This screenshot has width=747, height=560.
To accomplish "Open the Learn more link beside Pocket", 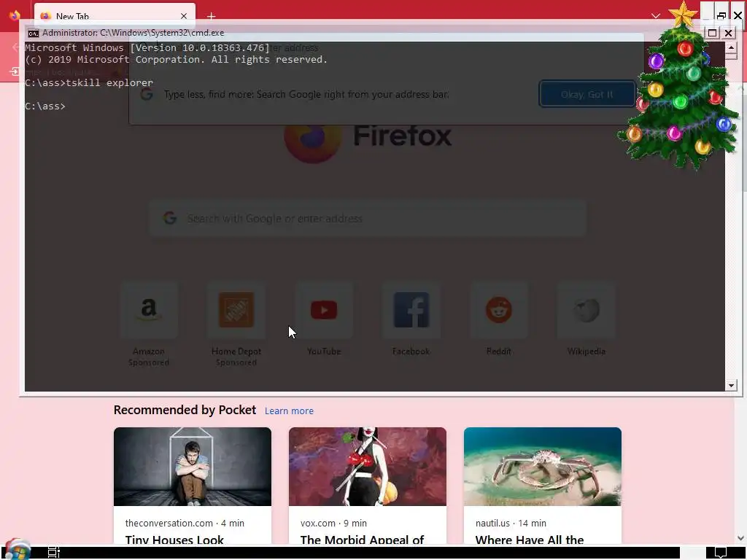I will tap(289, 411).
